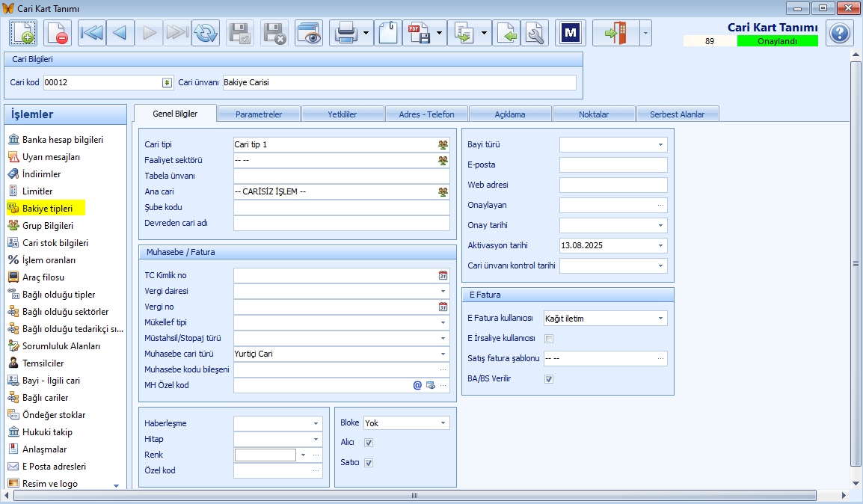
Task: Enable the E İrsaliye kullanıcısı checkbox
Action: (x=550, y=339)
